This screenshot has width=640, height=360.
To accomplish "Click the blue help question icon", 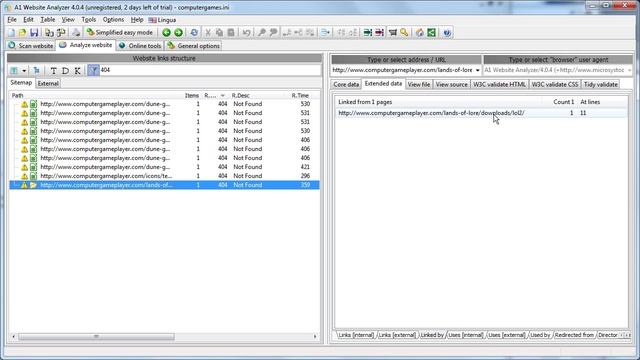I will (447, 33).
